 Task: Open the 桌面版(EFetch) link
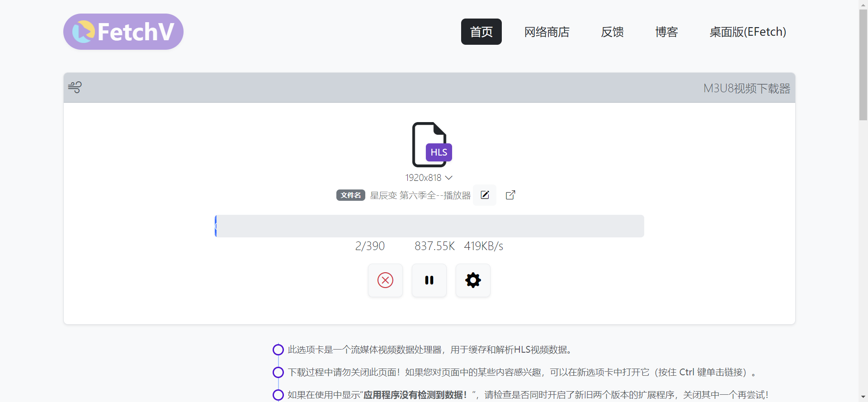click(748, 32)
